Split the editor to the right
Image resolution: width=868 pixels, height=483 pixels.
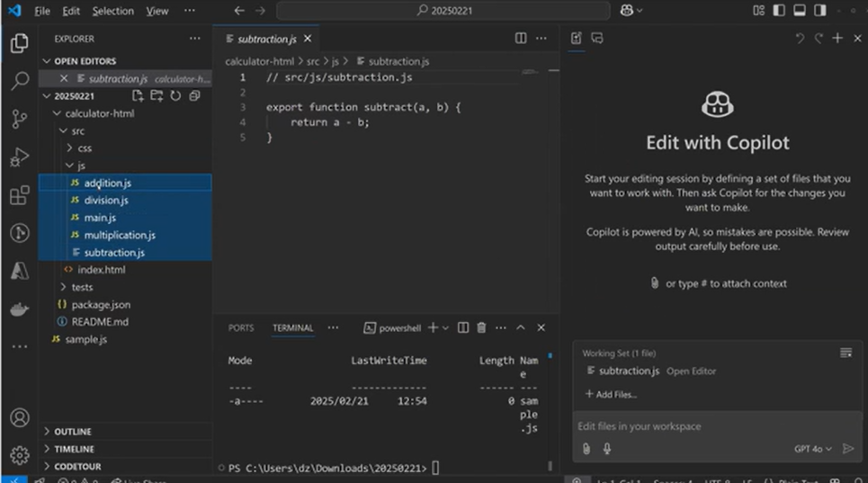[x=521, y=38]
